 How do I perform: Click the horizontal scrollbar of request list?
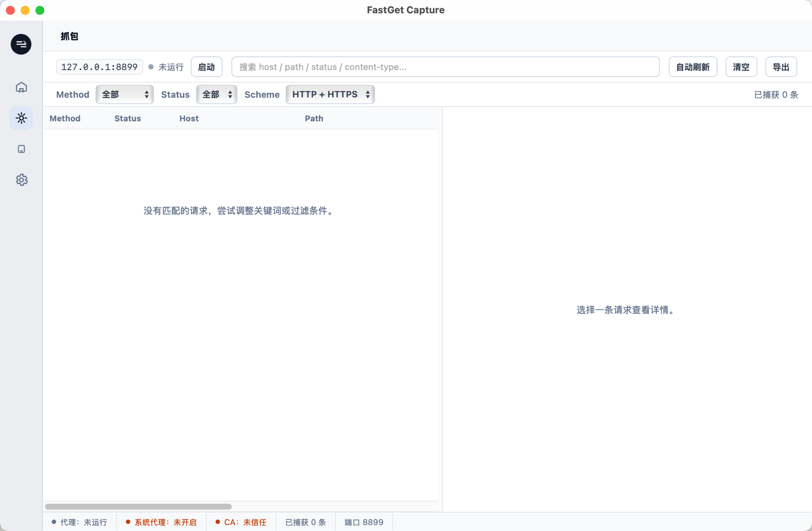pyautogui.click(x=138, y=507)
